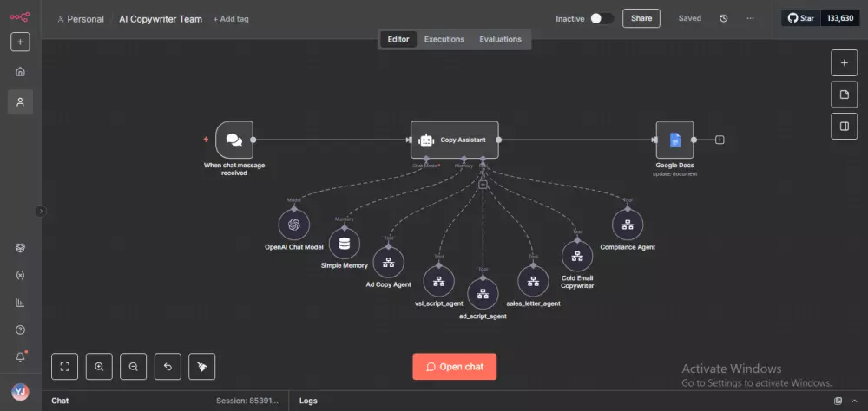Select the Simple Memory node

(345, 244)
